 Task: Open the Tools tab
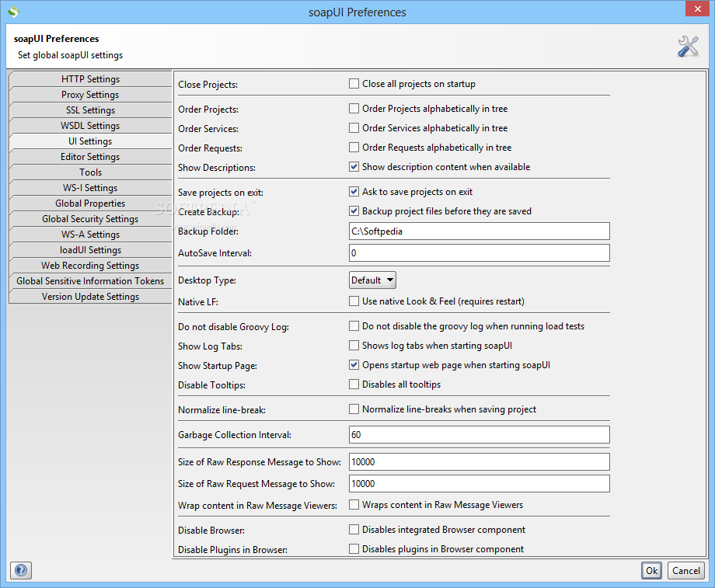[x=90, y=172]
